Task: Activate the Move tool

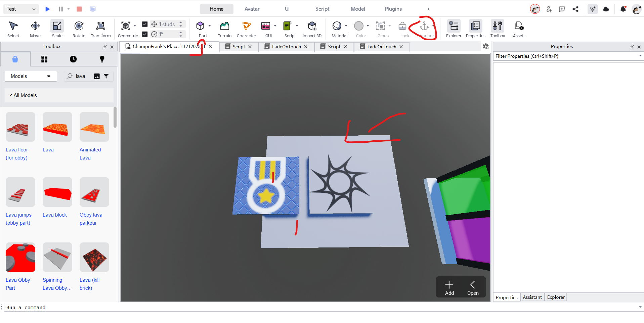Action: click(35, 29)
